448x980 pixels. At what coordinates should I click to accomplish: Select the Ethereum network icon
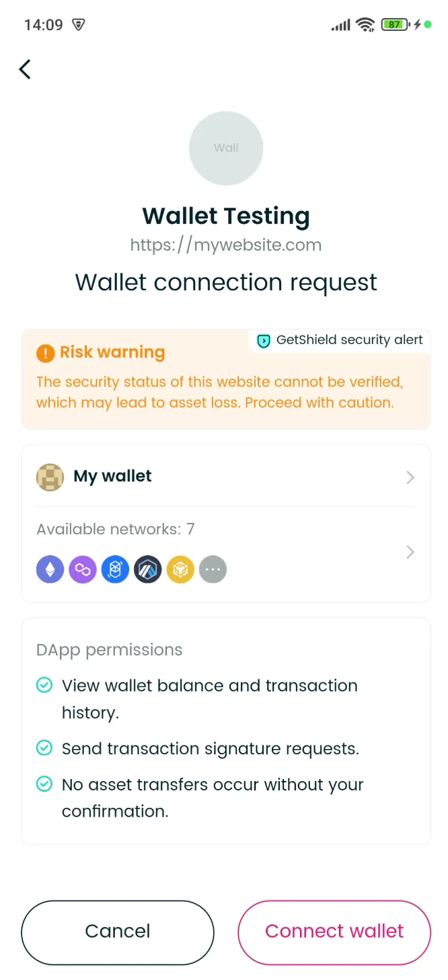coord(50,569)
